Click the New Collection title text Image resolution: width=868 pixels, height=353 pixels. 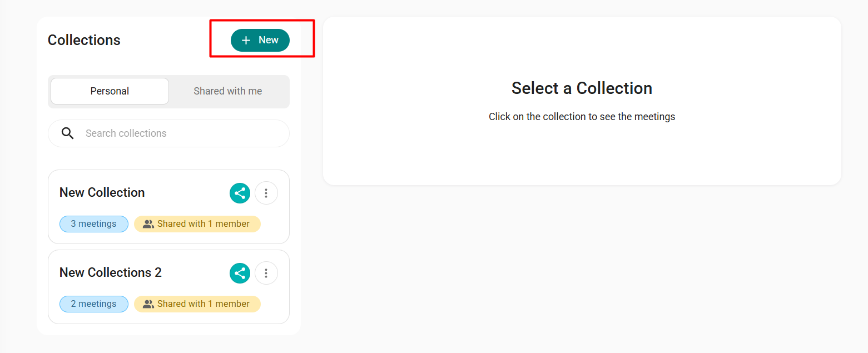102,192
